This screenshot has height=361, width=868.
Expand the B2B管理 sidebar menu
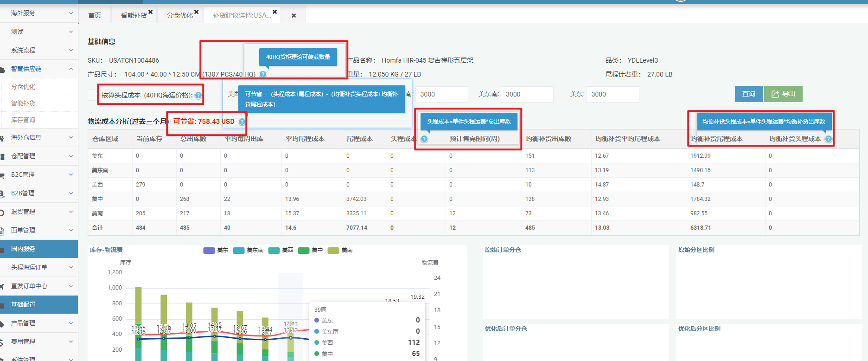click(39, 193)
